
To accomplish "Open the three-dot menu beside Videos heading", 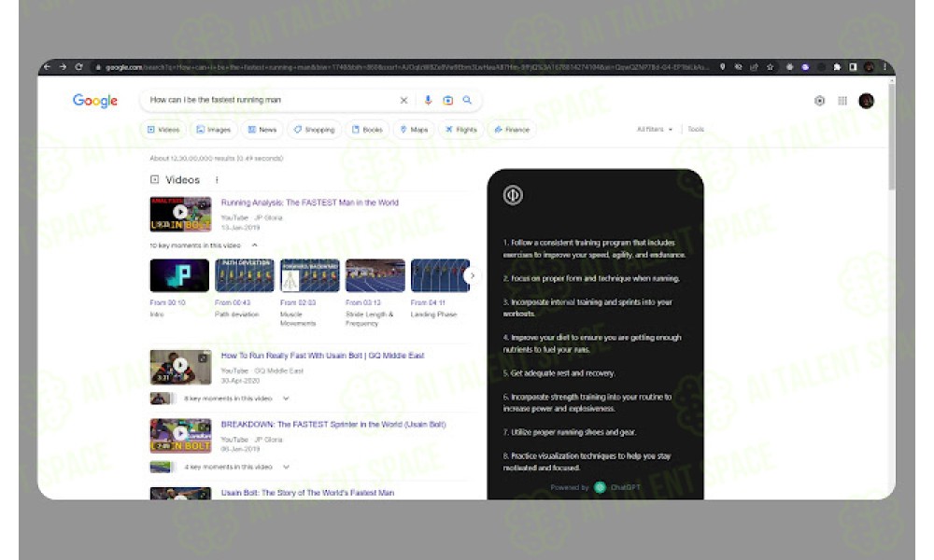I will [x=217, y=180].
